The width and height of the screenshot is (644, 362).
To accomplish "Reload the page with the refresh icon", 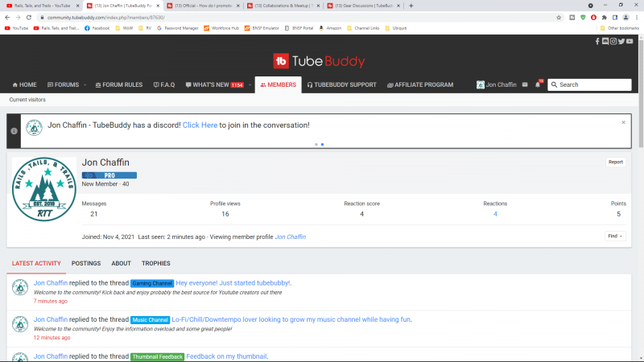I will [x=30, y=16].
